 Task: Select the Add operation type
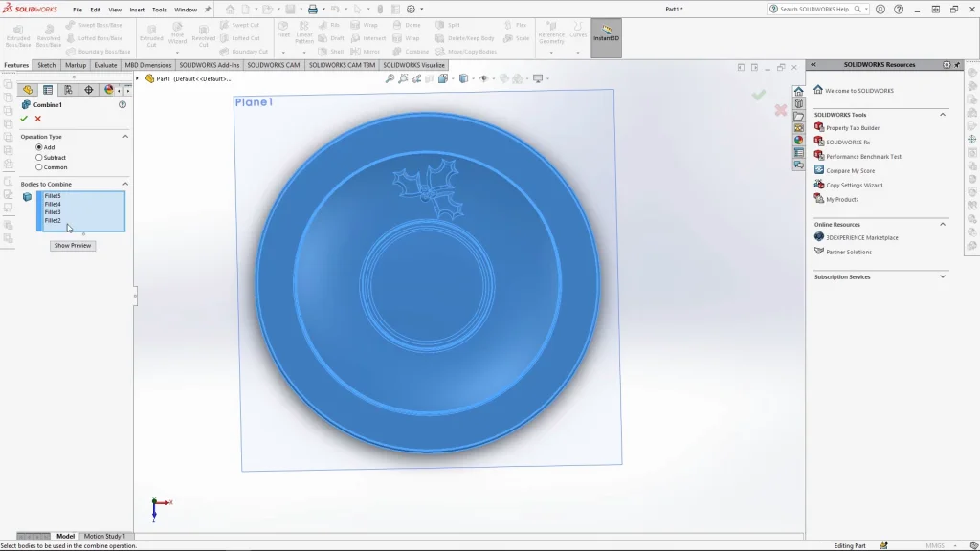pos(39,147)
